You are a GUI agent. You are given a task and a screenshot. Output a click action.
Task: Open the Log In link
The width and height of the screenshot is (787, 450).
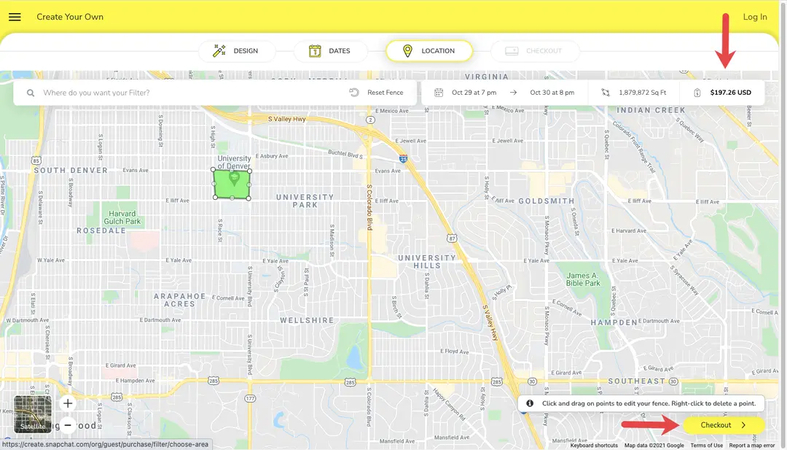pyautogui.click(x=755, y=17)
